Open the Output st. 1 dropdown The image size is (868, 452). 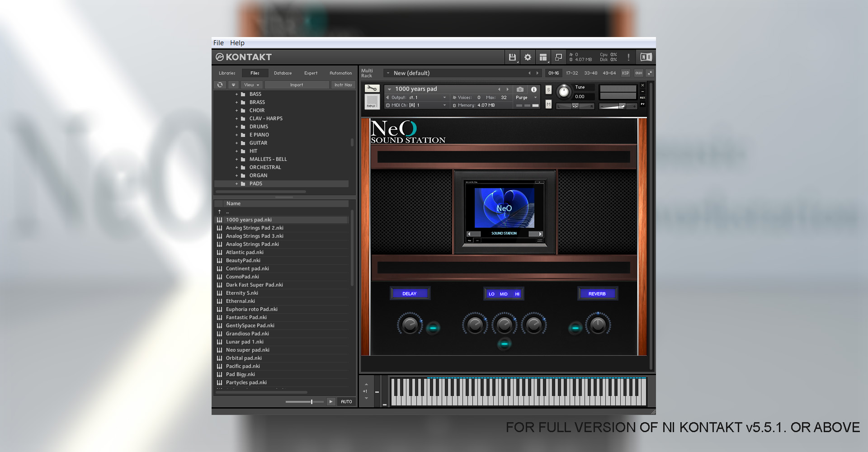click(416, 97)
